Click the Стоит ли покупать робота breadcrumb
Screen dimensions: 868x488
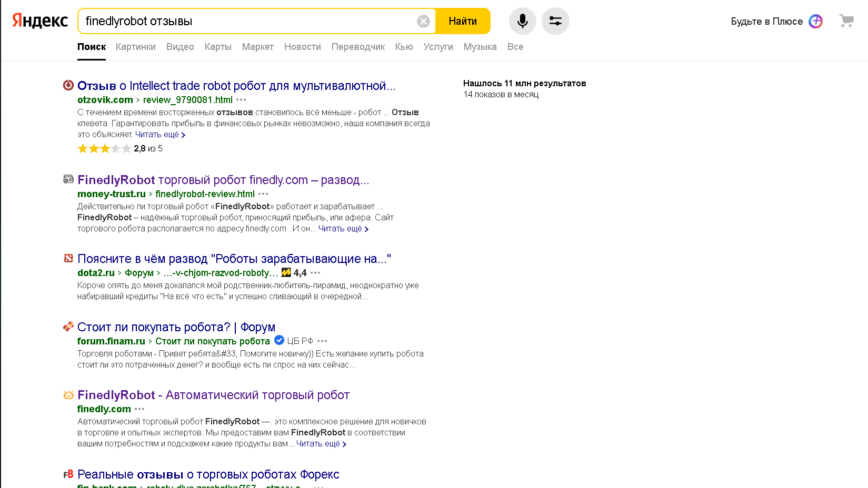213,341
